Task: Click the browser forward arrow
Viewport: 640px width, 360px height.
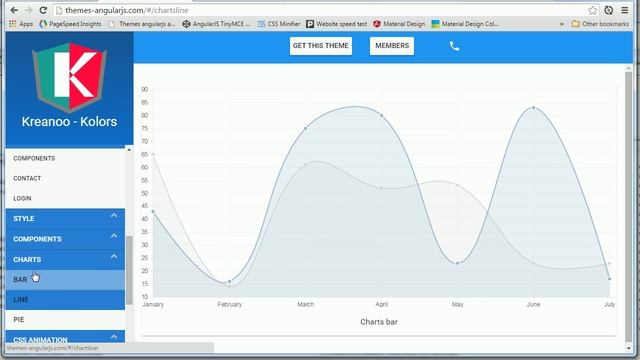Action: point(29,10)
